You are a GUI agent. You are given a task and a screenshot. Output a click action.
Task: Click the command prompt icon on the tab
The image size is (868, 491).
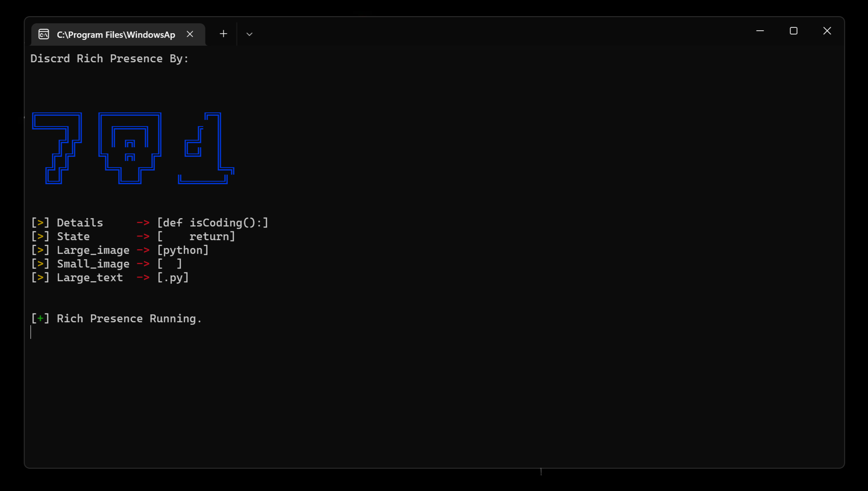tap(44, 34)
